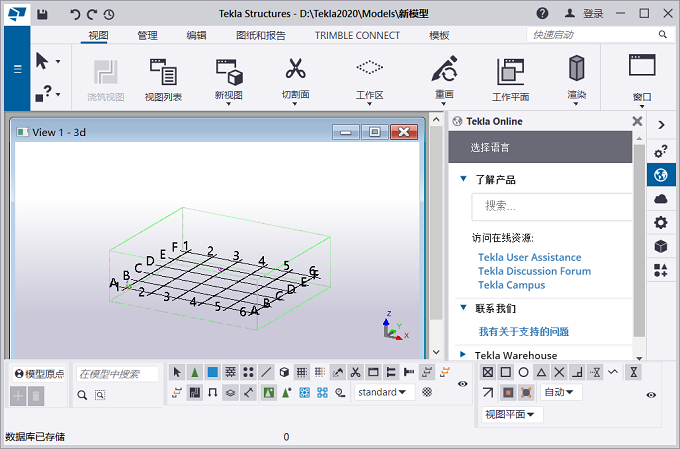The image size is (680, 449).
Task: Click the 窗口 window icon in ribbon
Action: (x=642, y=65)
